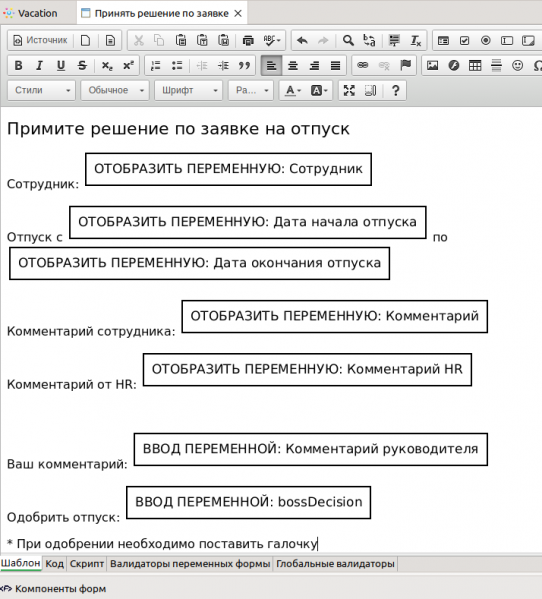
Task: Decrease indent of paragraph
Action: pos(202,65)
